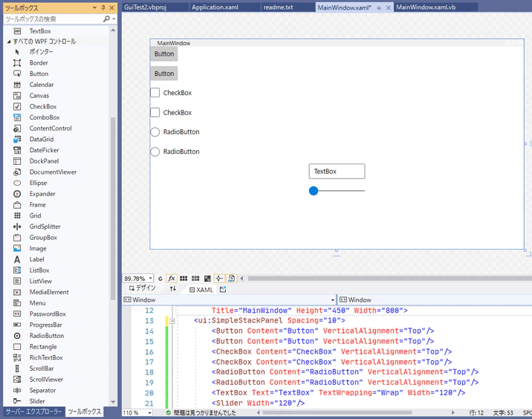Check the first CheckBox in the designer
532x419 pixels.
(x=155, y=93)
